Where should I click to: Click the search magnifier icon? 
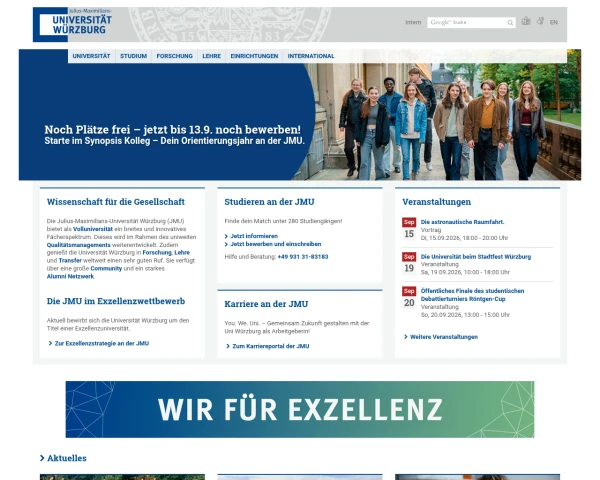point(510,23)
